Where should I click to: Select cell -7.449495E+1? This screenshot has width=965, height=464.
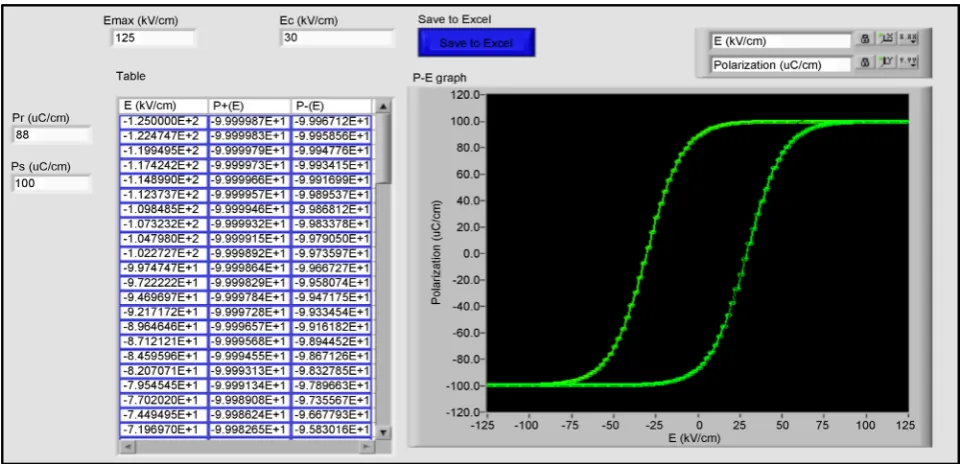coord(163,416)
